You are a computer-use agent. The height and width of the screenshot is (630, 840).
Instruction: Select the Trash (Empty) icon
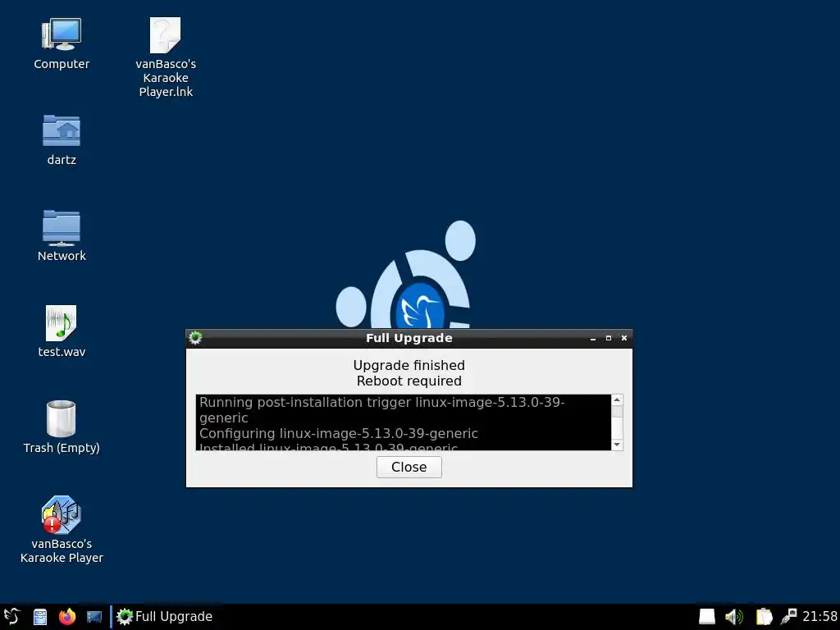tap(61, 418)
